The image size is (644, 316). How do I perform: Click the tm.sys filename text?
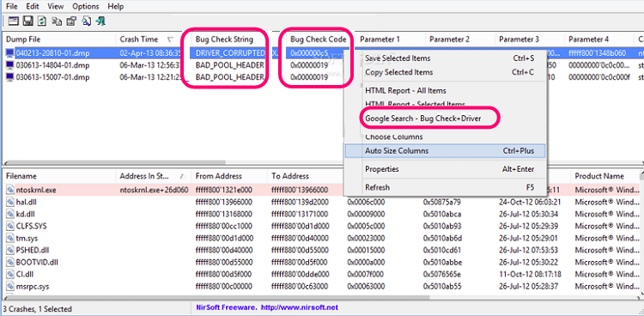27,239
